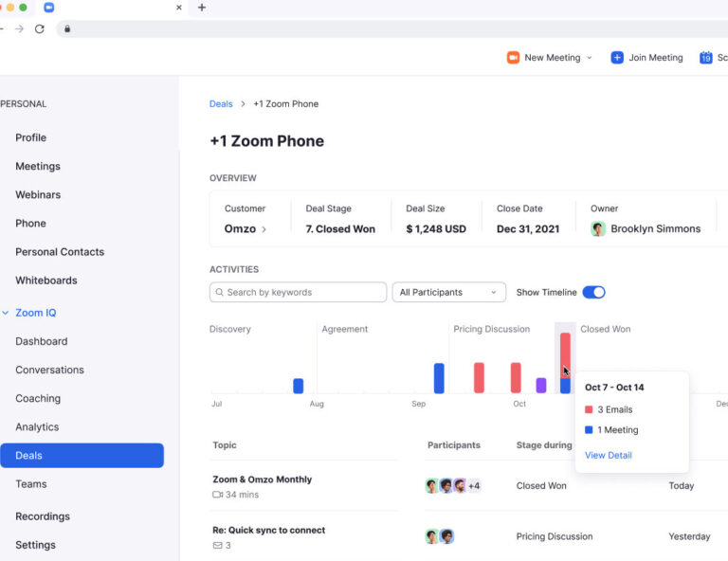Click the Omzo customer name

pos(240,228)
